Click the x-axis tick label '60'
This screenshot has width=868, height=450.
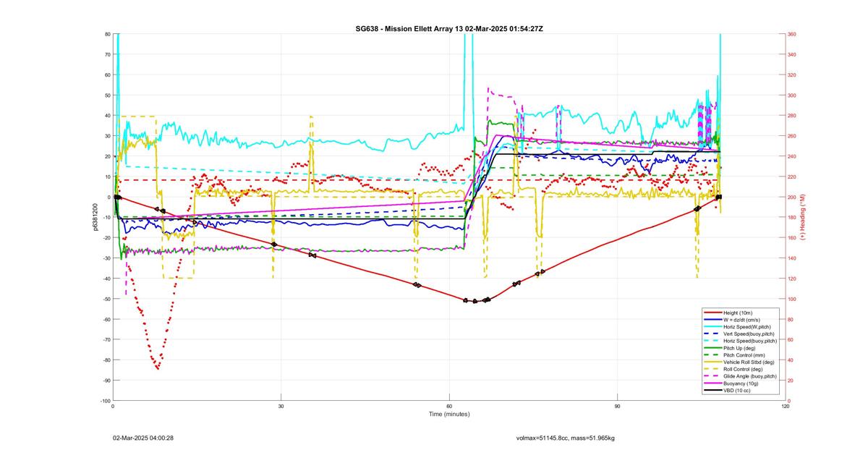[449, 407]
